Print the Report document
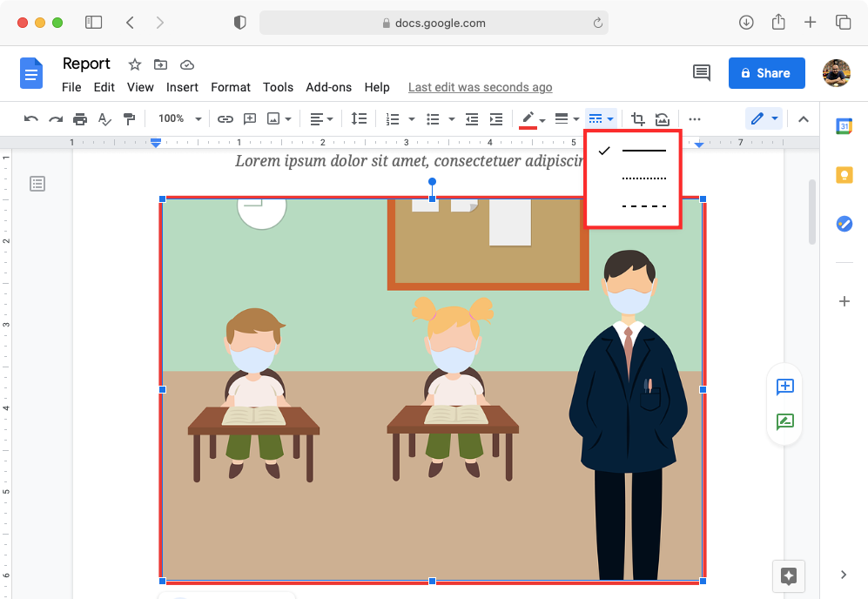 point(79,118)
